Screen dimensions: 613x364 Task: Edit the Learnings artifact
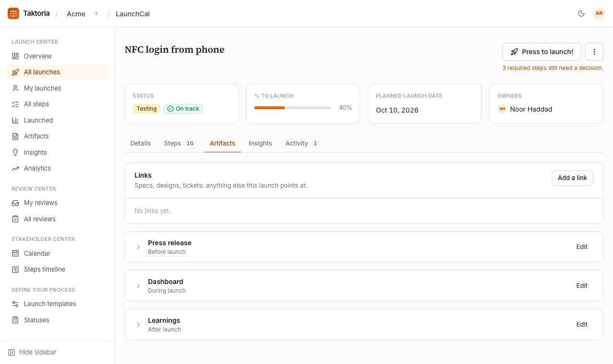coord(582,324)
